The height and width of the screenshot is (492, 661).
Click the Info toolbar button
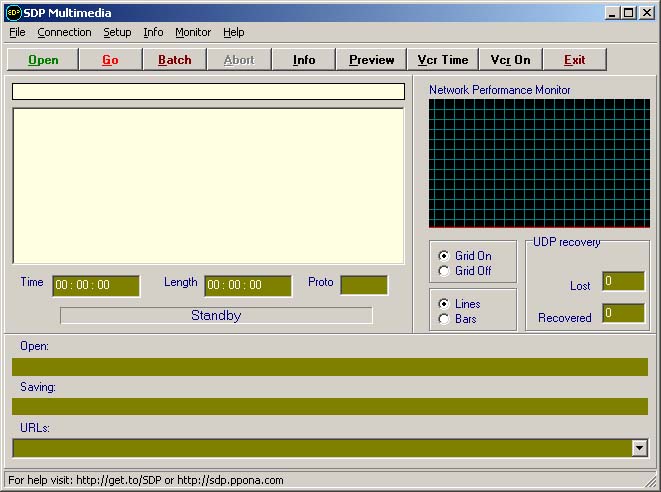[304, 59]
